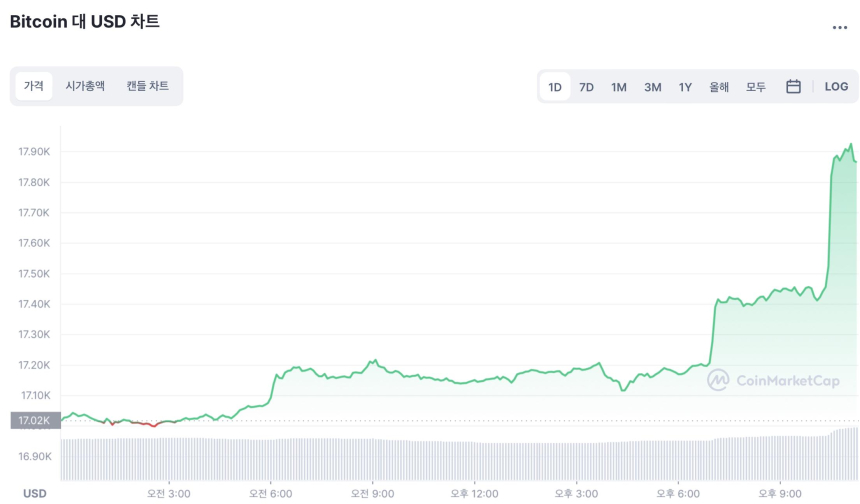This screenshot has height=504, width=860.
Task: Open the calendar date range picker
Action: point(793,87)
